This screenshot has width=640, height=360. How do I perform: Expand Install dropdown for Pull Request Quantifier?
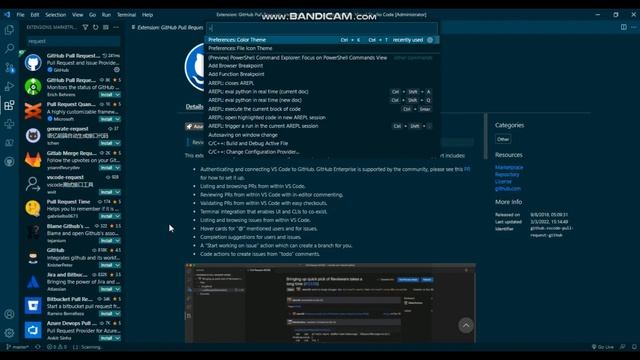pos(118,119)
